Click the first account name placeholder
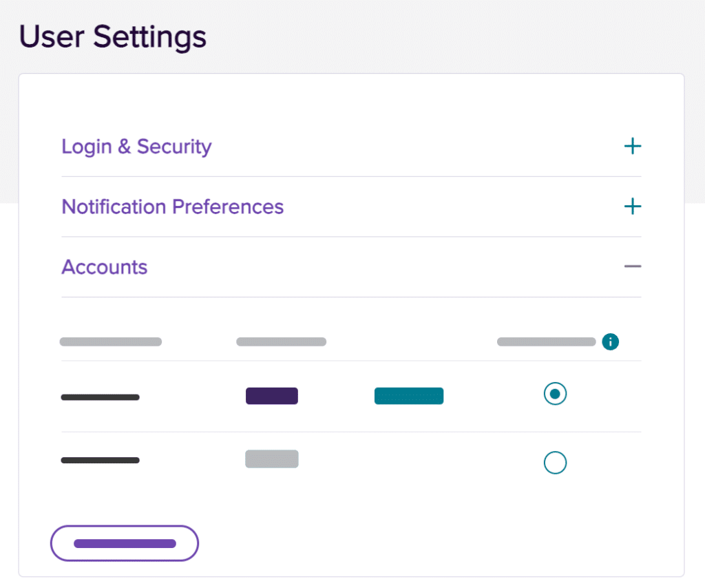 pos(100,397)
